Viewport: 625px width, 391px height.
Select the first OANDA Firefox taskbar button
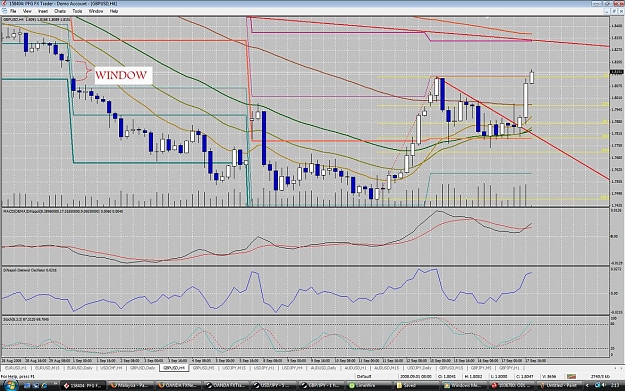(179, 385)
